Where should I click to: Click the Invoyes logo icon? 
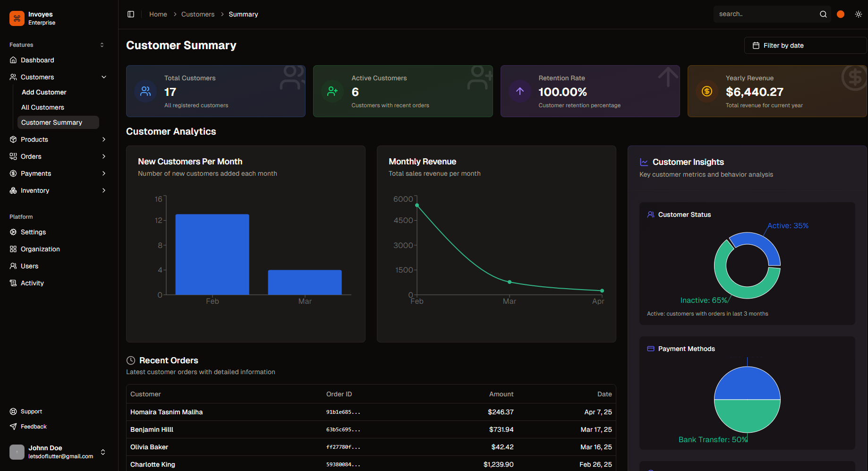(17, 18)
